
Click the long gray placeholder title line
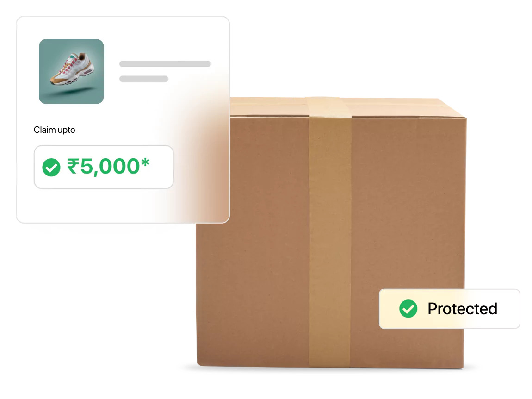click(165, 64)
